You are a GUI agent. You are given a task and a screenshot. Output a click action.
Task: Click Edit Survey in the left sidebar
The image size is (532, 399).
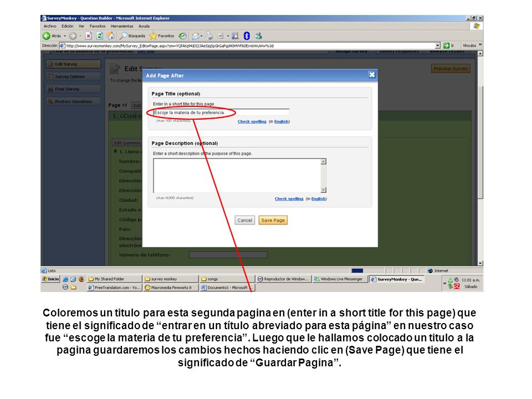73,64
